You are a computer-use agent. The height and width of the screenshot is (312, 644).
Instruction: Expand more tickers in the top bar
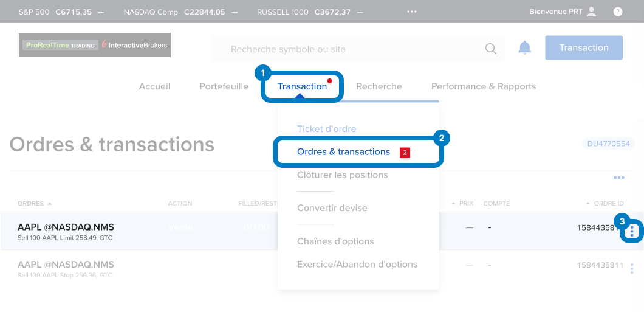point(412,12)
